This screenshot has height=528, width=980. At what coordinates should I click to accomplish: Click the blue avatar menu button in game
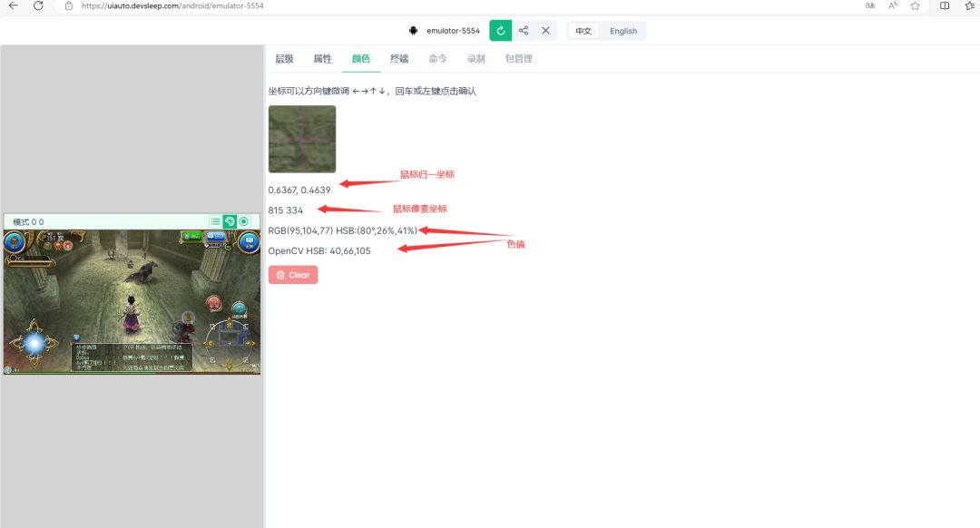15,242
